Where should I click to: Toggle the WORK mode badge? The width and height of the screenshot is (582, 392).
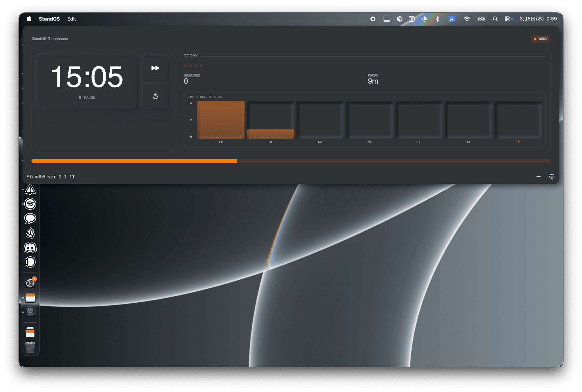tap(540, 39)
